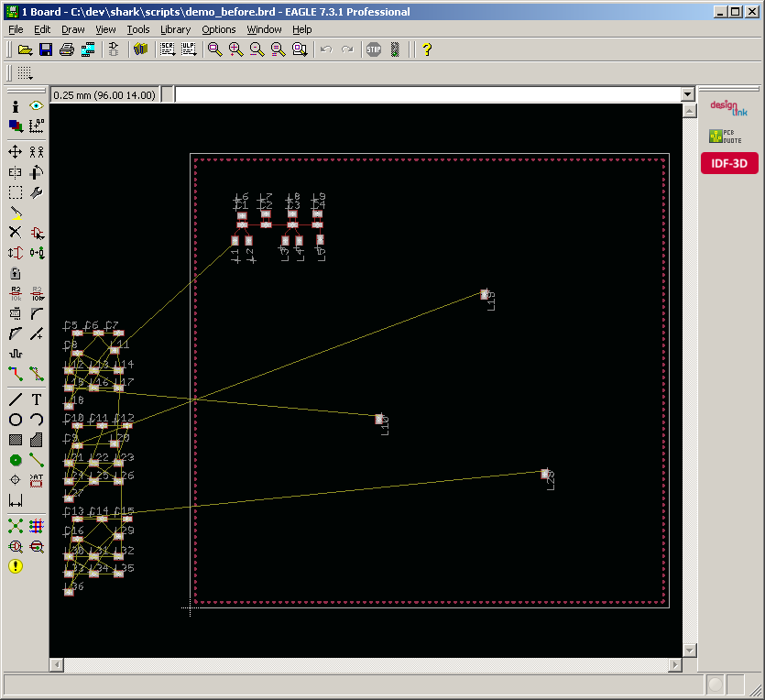
Task: Select the Optimize tool
Action: (37, 334)
